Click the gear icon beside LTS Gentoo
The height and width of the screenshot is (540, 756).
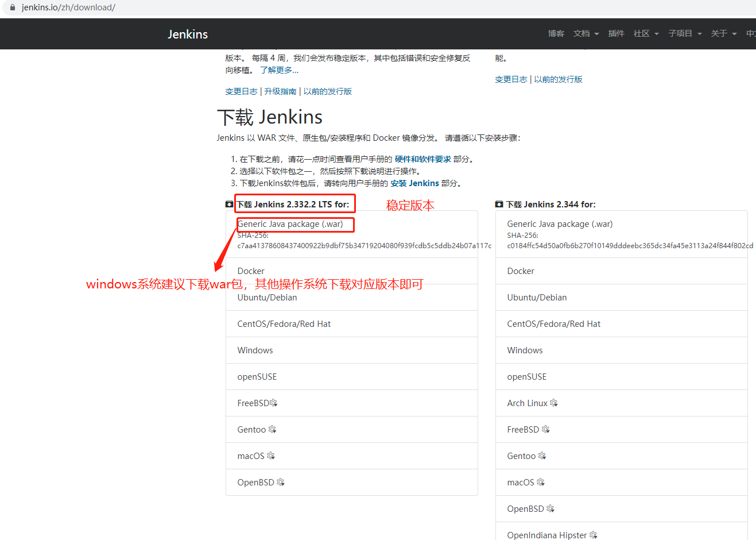[x=272, y=430]
